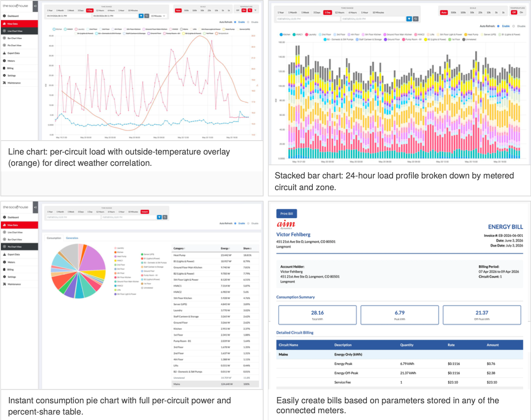Click the grey reset icon in line chart panel
The image size is (531, 420).
click(x=146, y=16)
